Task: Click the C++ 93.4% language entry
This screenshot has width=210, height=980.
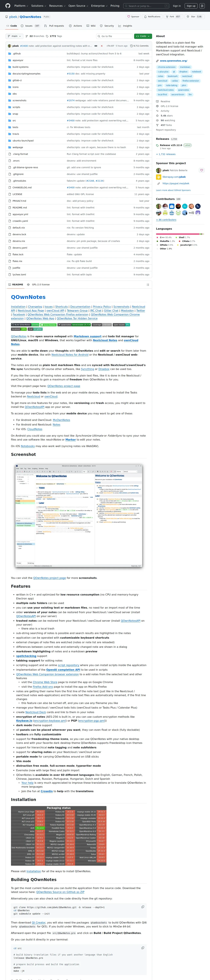Action: click(164, 237)
